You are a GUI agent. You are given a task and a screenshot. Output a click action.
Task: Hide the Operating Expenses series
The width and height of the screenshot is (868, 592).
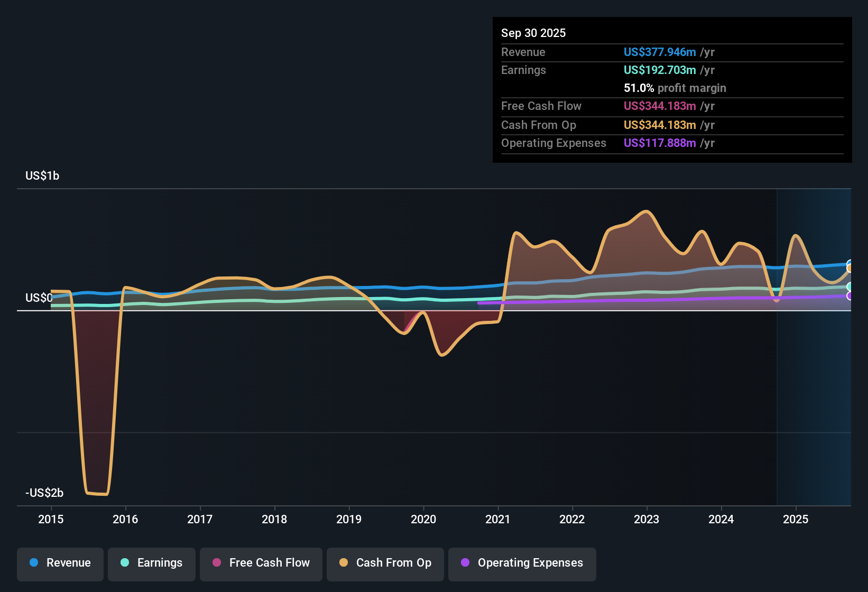(x=522, y=563)
